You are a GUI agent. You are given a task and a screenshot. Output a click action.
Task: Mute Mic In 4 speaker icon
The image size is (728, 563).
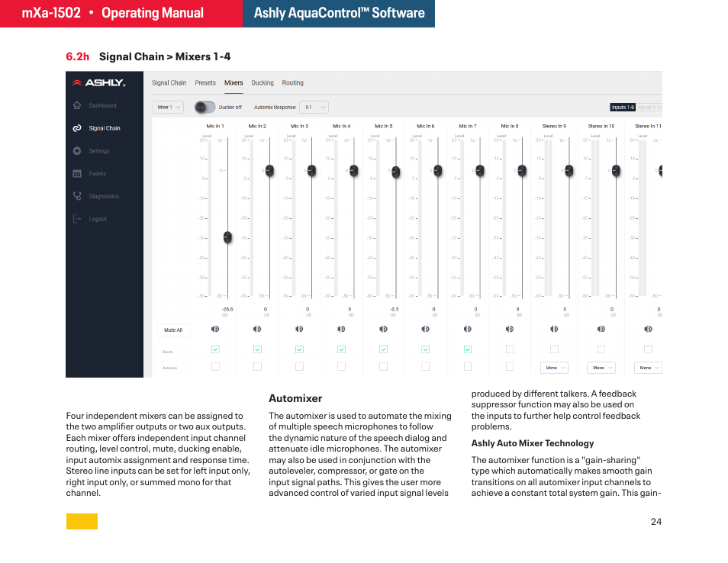click(341, 329)
